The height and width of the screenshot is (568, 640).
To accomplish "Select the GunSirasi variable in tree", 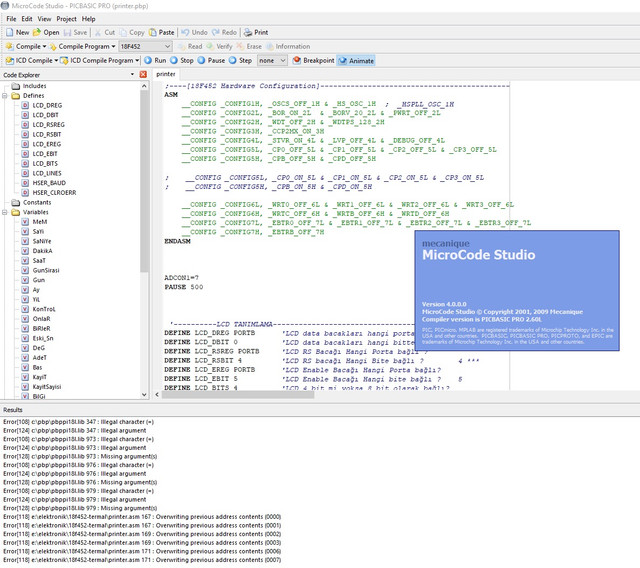I will pos(46,271).
